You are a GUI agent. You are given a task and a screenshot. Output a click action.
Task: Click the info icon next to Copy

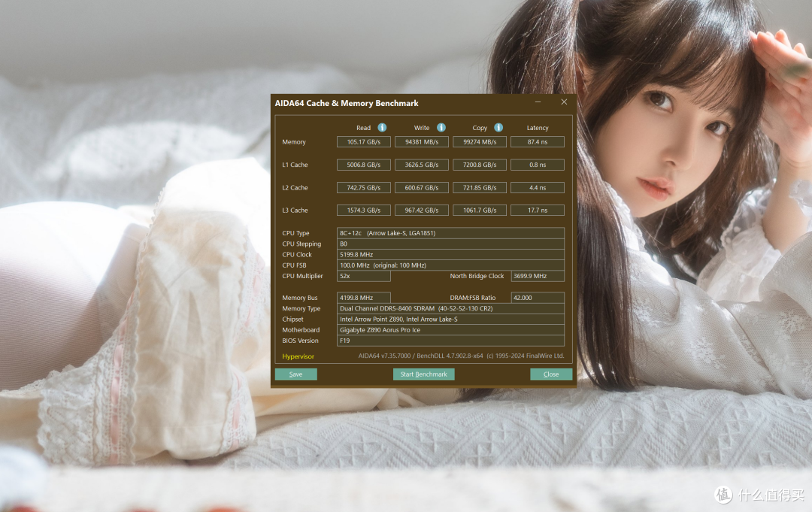pyautogui.click(x=498, y=127)
